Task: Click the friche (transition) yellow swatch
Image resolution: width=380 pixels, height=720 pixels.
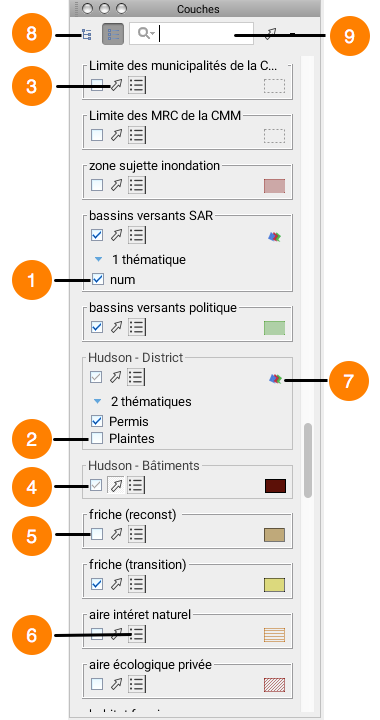Action: [x=274, y=585]
